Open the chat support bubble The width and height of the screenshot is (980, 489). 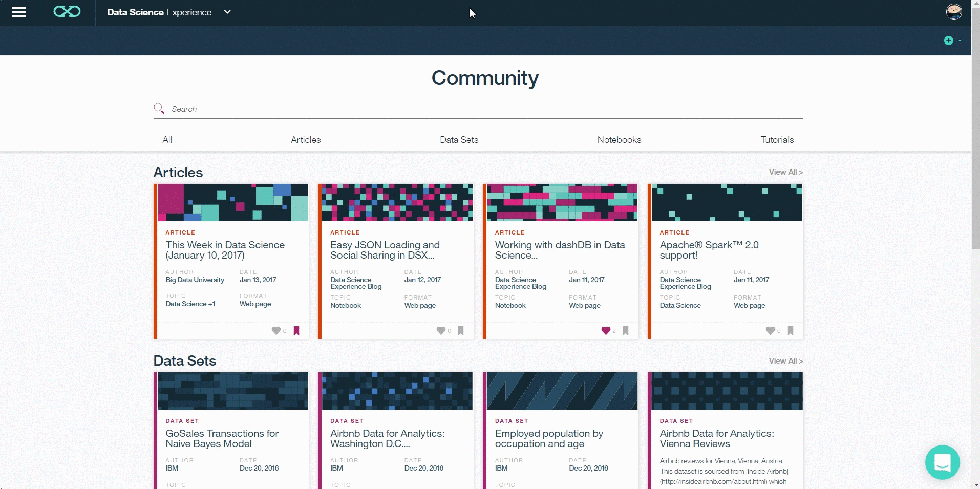[942, 462]
